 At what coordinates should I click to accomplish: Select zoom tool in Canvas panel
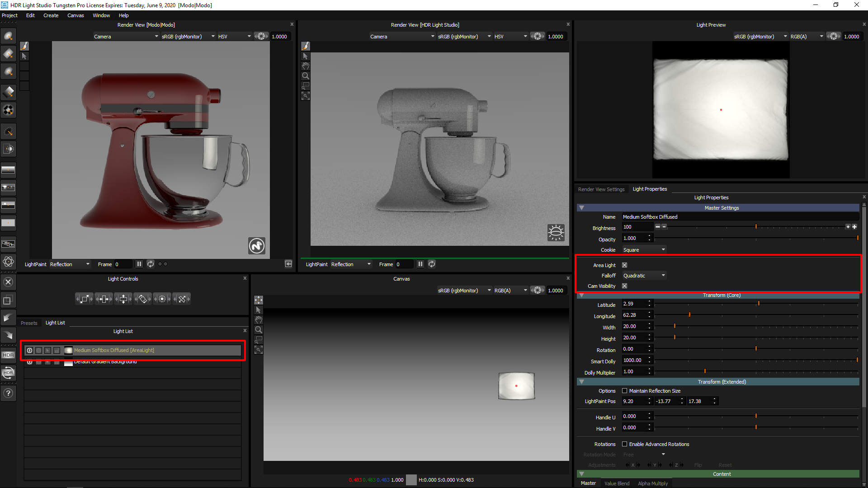pyautogui.click(x=259, y=330)
